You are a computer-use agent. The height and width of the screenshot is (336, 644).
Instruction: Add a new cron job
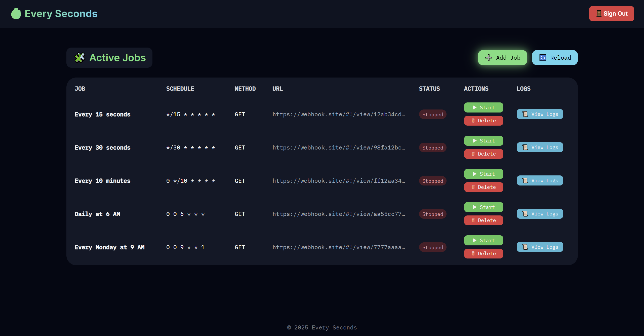[x=503, y=58]
